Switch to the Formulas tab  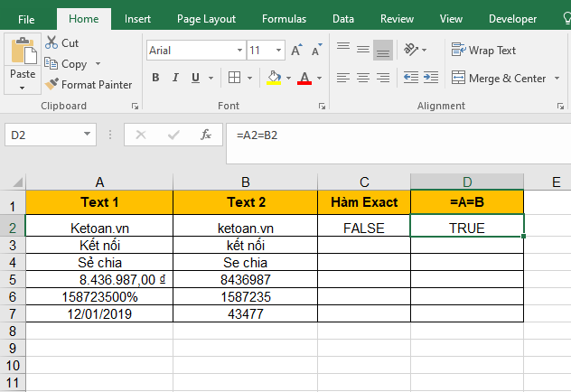[x=284, y=18]
